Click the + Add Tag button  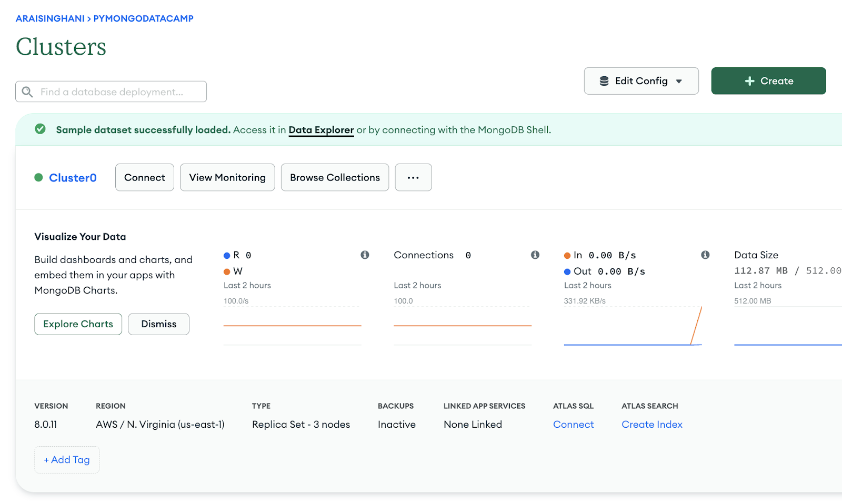pos(67,460)
